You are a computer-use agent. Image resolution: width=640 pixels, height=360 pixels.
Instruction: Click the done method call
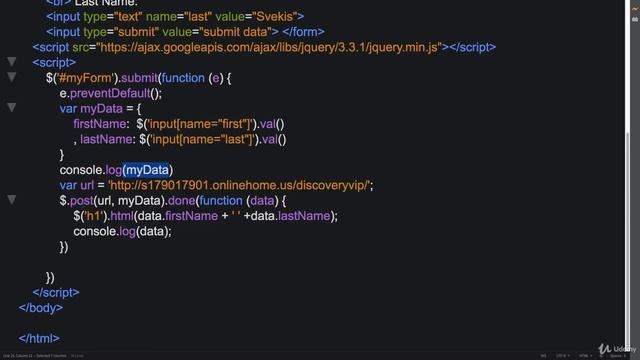[181, 201]
